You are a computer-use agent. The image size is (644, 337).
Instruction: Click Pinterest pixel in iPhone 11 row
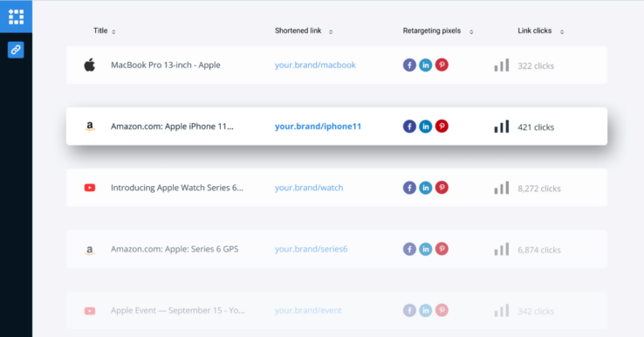coord(442,127)
